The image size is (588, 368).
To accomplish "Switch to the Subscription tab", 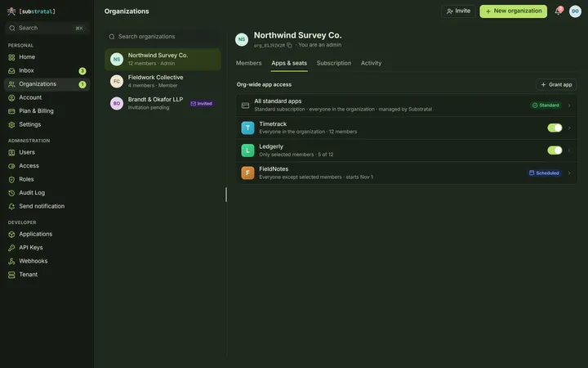I will 334,63.
